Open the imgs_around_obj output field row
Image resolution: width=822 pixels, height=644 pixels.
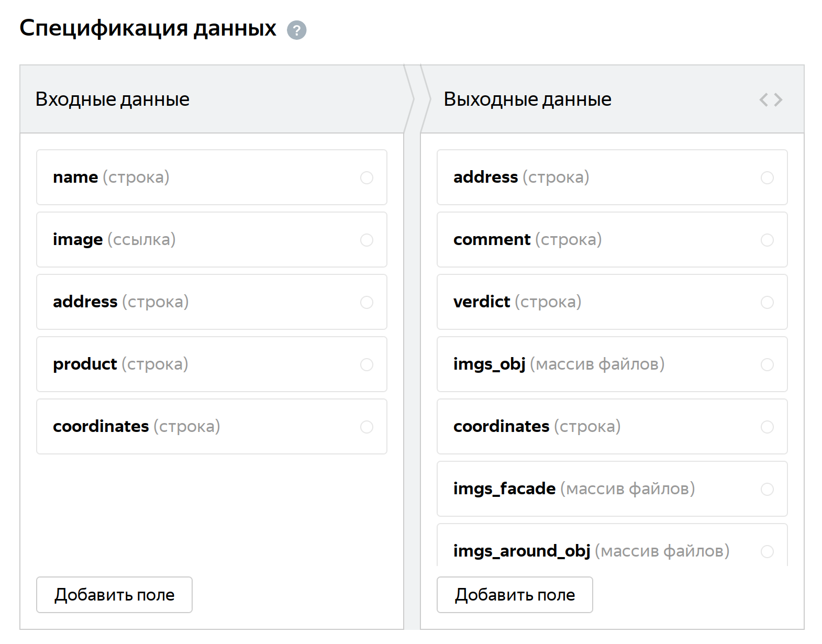click(x=591, y=551)
